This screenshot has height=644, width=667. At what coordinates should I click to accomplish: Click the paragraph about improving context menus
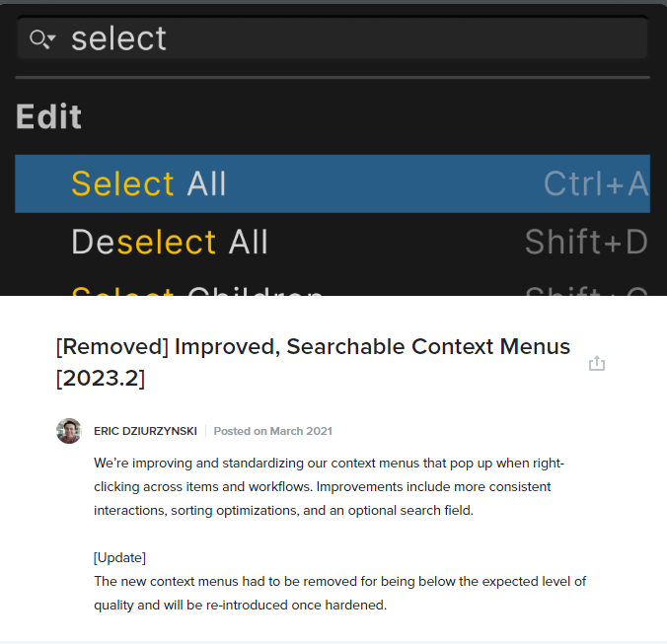point(330,486)
